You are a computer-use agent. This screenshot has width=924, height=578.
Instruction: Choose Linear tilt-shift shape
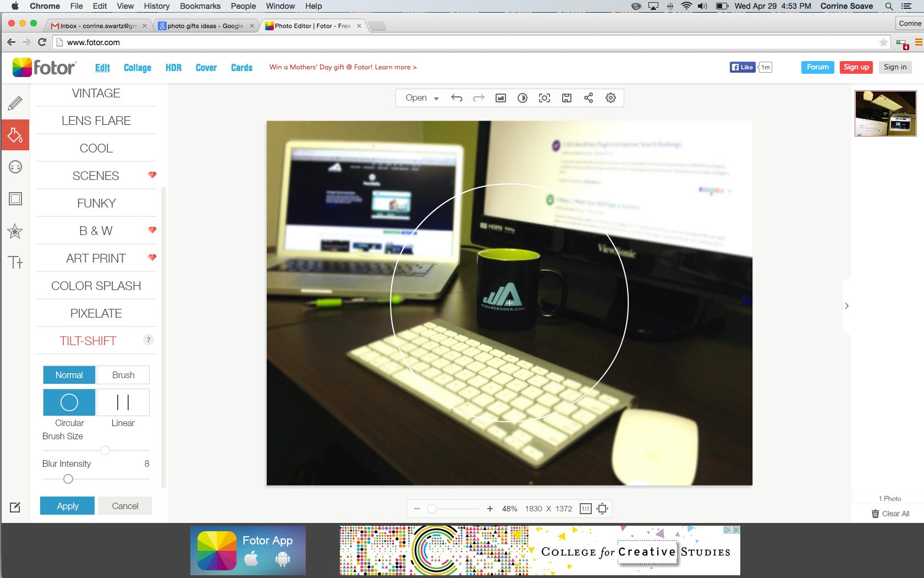point(123,402)
